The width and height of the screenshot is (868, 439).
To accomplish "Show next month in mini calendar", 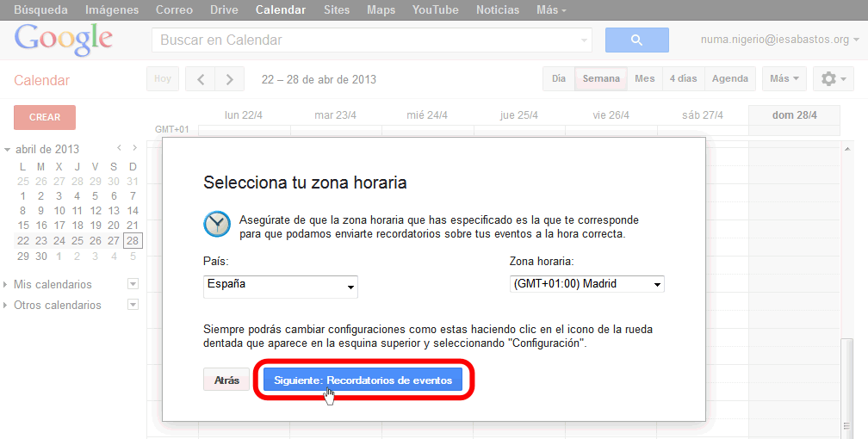I will point(134,148).
